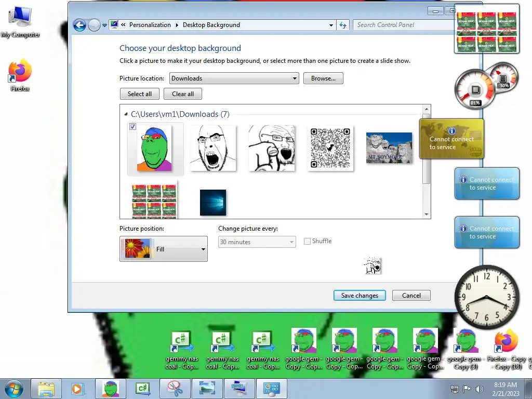This screenshot has width=532, height=399.
Task: Click the Desktop Background breadcrumb
Action: [211, 25]
